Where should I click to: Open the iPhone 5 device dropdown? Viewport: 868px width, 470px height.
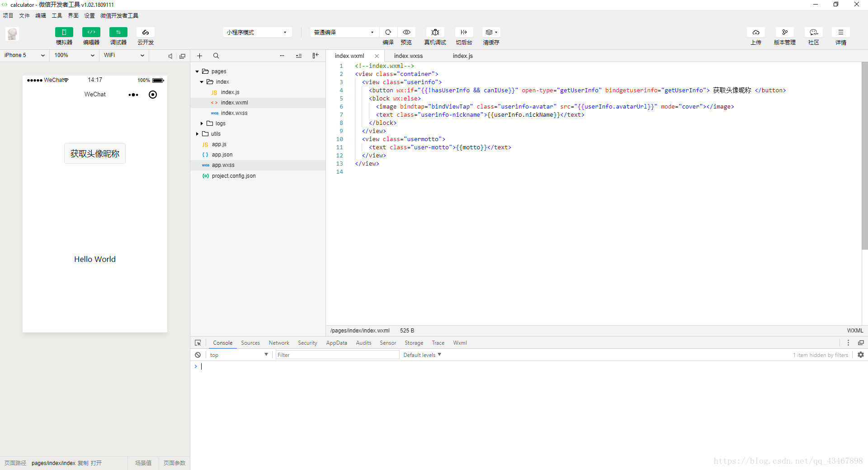pyautogui.click(x=24, y=55)
